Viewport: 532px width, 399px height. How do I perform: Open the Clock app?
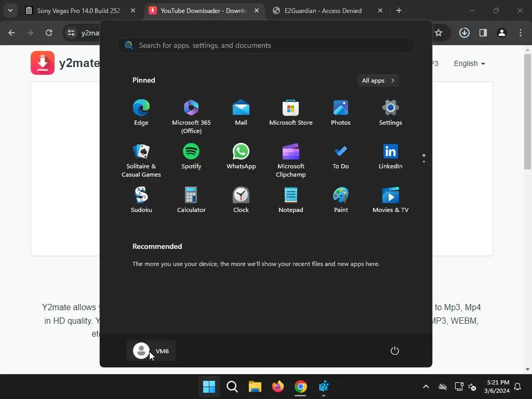[241, 200]
